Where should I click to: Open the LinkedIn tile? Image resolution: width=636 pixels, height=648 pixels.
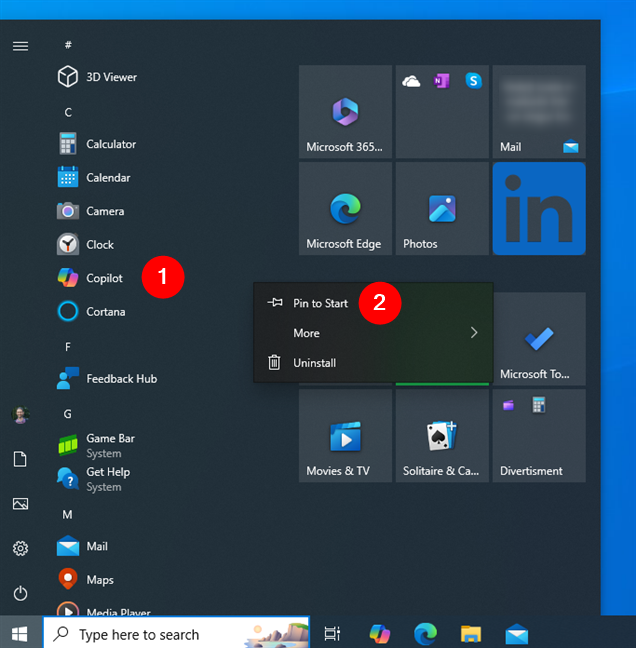pyautogui.click(x=539, y=210)
